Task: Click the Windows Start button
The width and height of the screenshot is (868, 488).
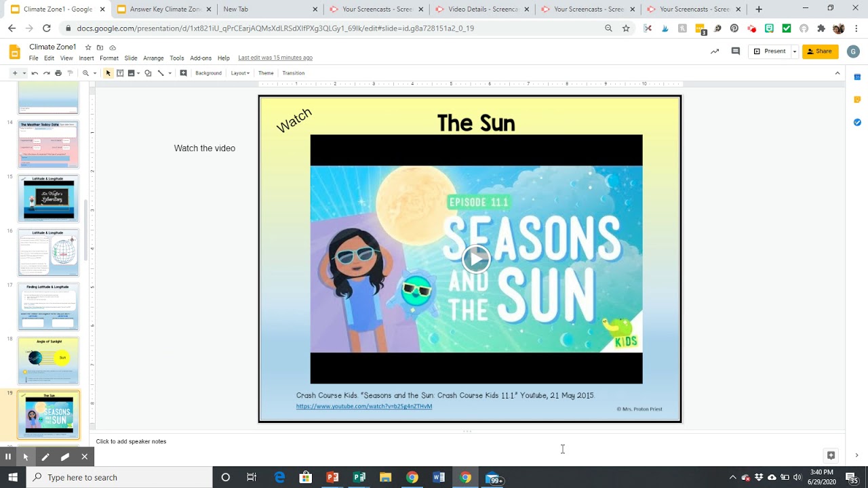Action: tap(14, 477)
